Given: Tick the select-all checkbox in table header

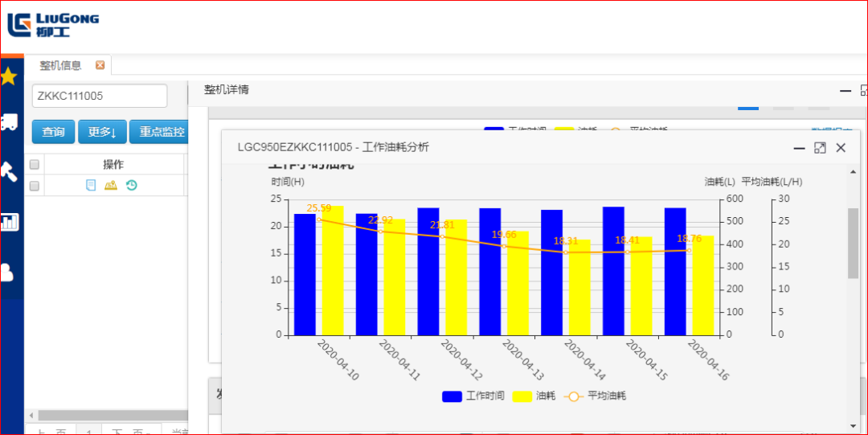Looking at the screenshot, I should coord(35,165).
